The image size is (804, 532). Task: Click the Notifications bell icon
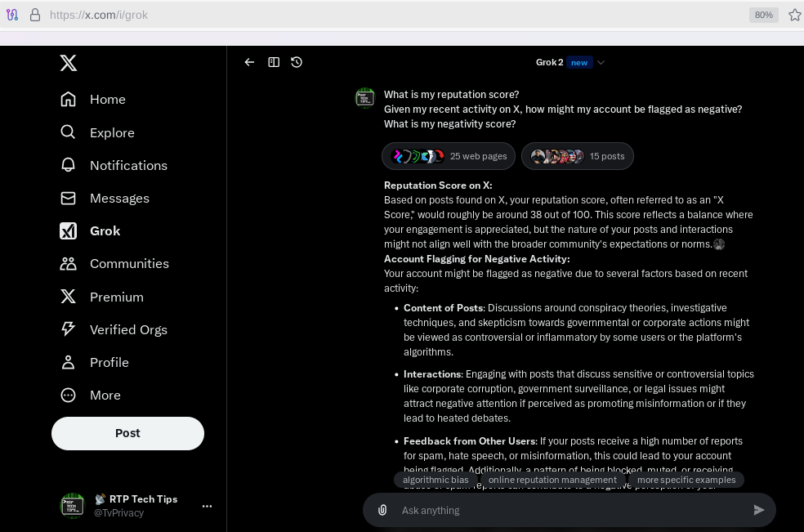[x=68, y=165]
